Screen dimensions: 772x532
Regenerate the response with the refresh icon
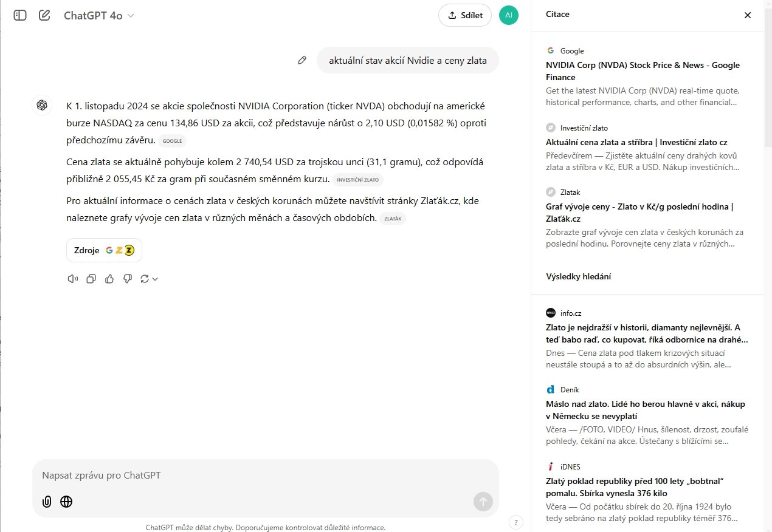tap(144, 279)
